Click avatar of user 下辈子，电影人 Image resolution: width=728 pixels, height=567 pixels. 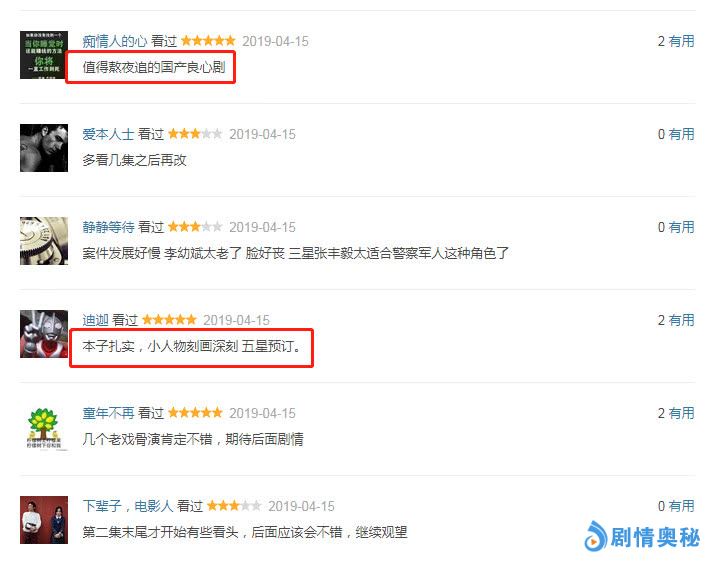coord(44,520)
